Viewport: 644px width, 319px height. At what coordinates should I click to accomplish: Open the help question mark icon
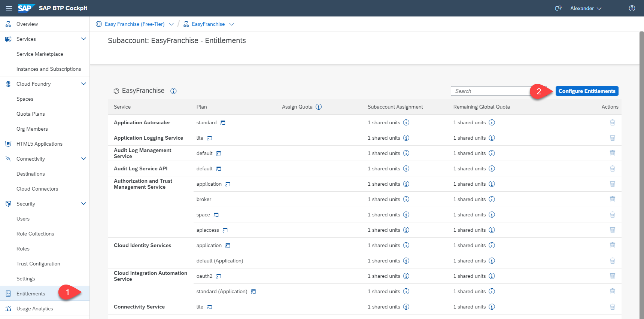coord(632,8)
